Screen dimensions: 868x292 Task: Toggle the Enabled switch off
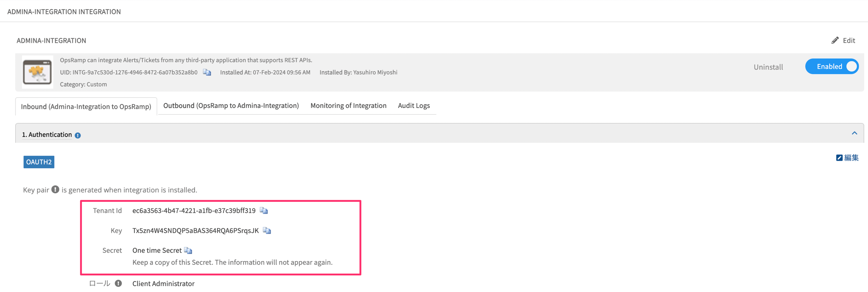click(x=832, y=66)
